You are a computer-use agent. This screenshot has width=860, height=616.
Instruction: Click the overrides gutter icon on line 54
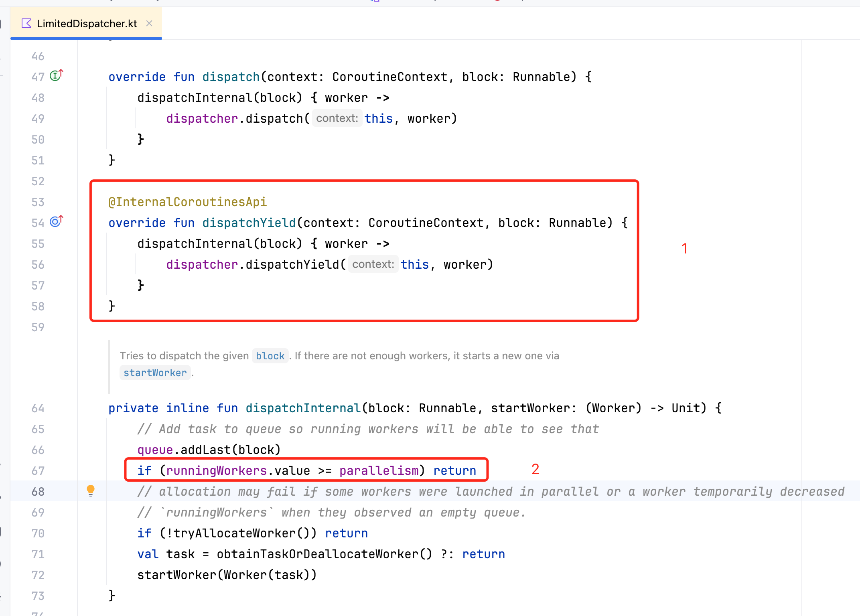coord(56,221)
